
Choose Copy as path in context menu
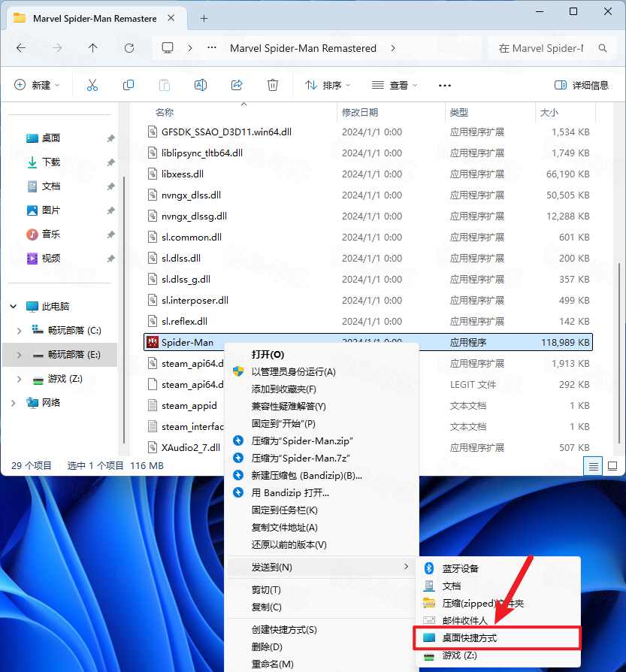click(x=322, y=527)
